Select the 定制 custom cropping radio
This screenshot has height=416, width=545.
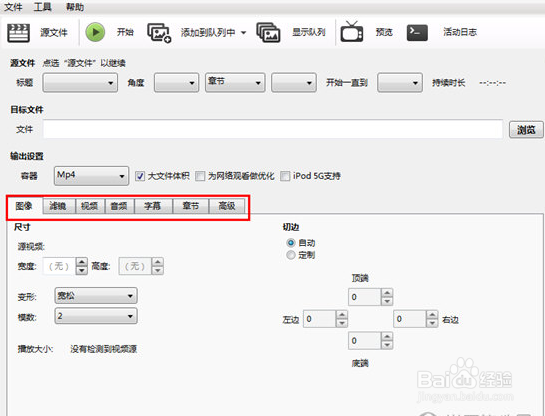291,255
